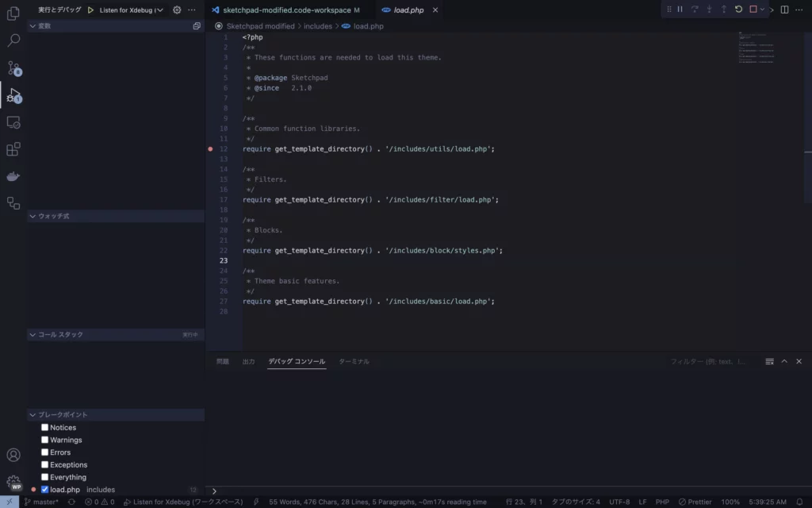Click the includes breadcrumb segment
The height and width of the screenshot is (508, 812).
point(318,26)
